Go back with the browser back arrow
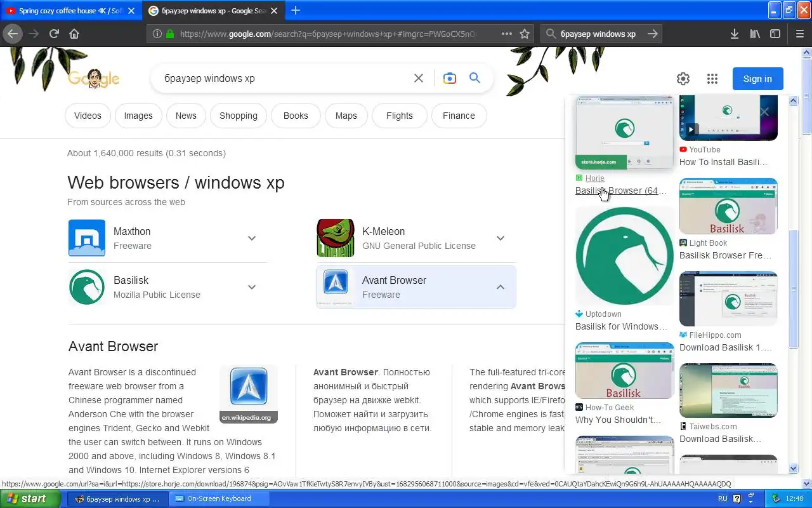 coord(12,34)
